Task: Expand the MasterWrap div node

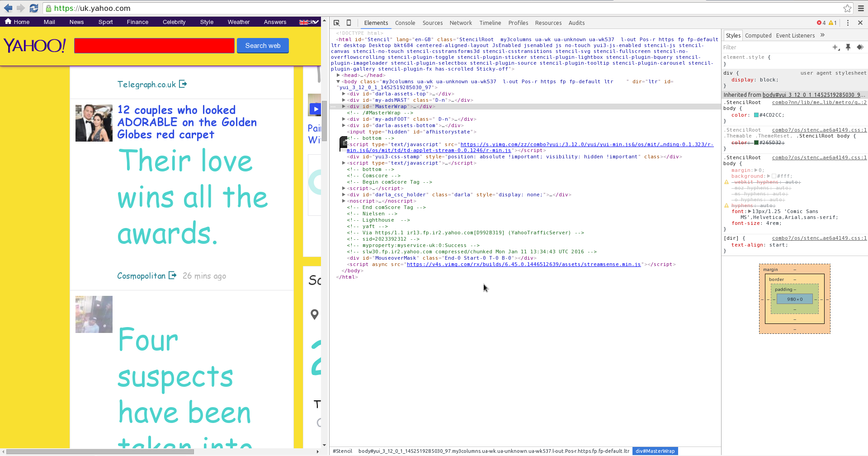Action: pos(344,106)
